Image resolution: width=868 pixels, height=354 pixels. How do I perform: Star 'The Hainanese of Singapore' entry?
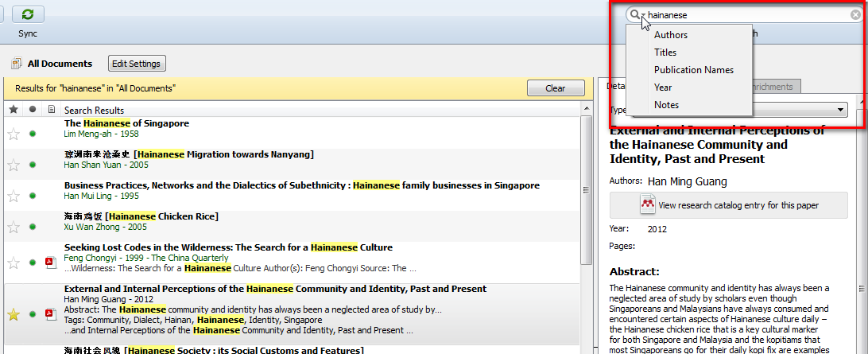pyautogui.click(x=14, y=134)
